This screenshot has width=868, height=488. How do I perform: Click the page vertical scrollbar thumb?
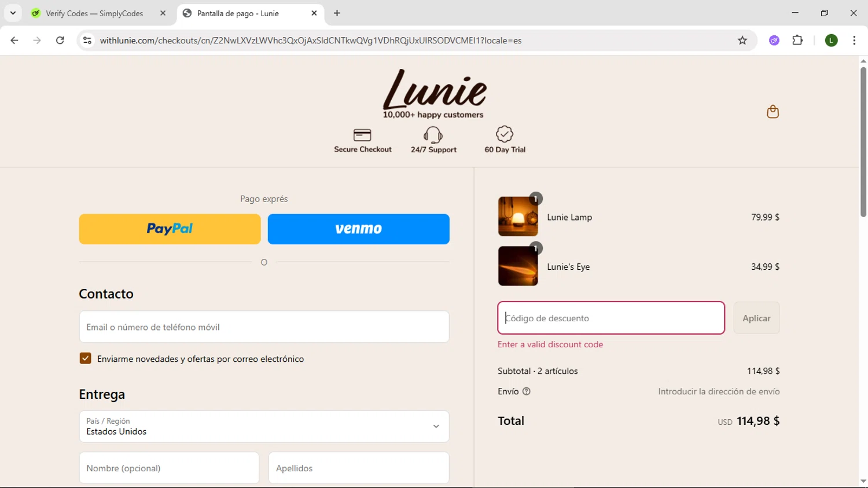pyautogui.click(x=863, y=142)
